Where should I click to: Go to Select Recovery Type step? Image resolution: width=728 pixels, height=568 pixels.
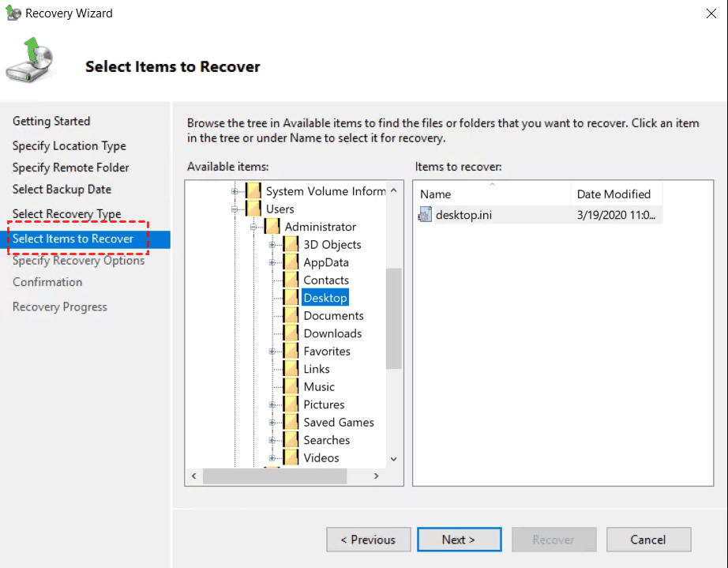pos(66,214)
